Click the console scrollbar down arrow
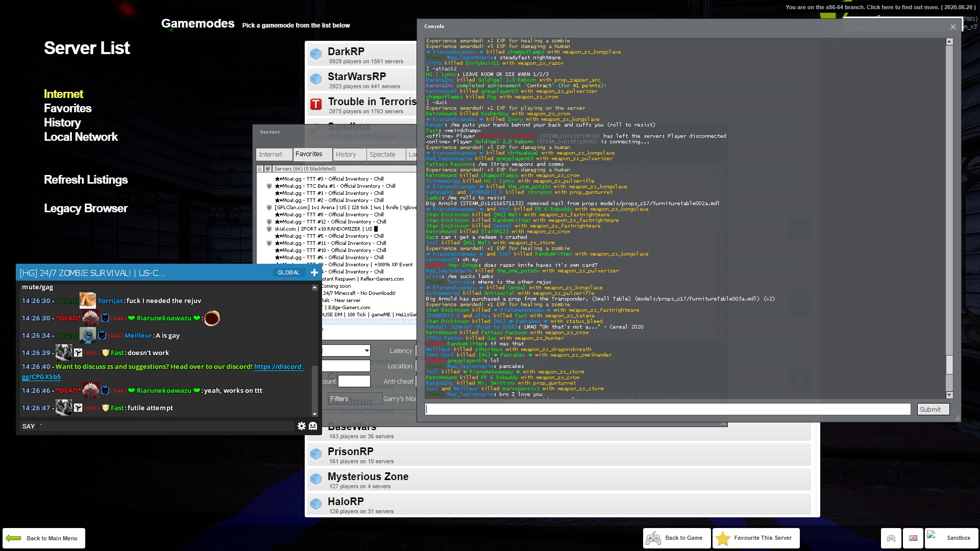This screenshot has height=551, width=980. tap(949, 395)
